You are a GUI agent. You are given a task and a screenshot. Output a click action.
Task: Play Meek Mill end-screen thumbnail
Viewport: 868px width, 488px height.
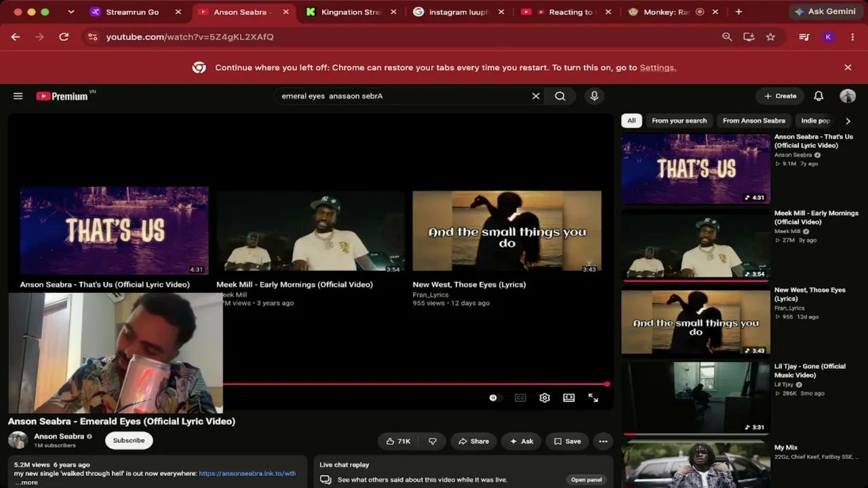tap(311, 230)
